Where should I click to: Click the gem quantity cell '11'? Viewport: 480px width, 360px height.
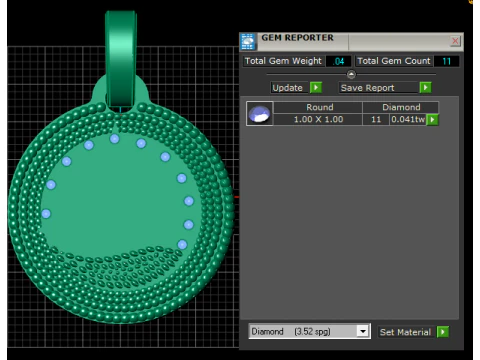(376, 119)
